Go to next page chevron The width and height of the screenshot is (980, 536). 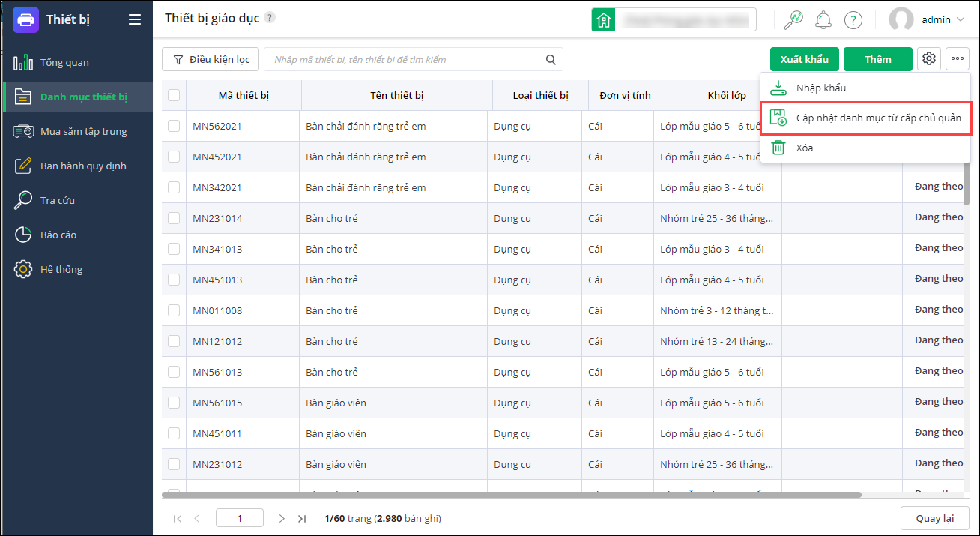(x=282, y=518)
